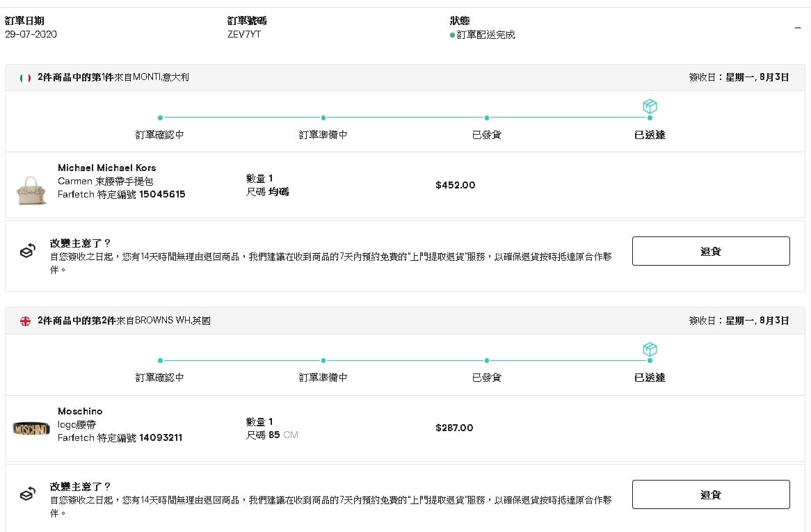Image resolution: width=811 pixels, height=532 pixels.
Task: Open logo腰帶 product name
Action: 77,424
